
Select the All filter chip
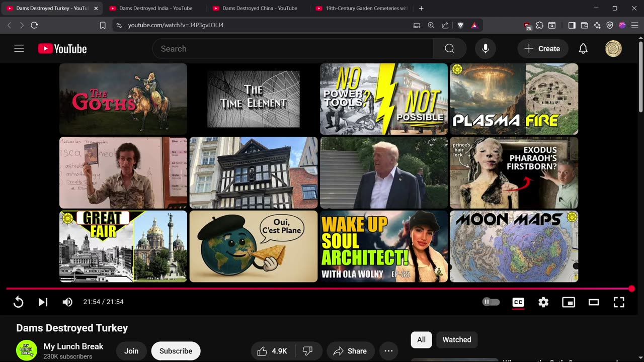[x=421, y=339]
